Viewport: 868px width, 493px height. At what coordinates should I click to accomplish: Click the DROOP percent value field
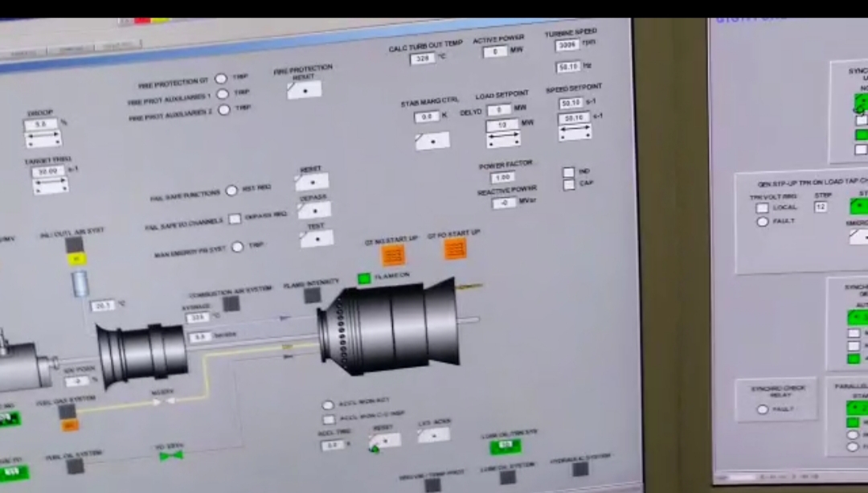point(41,124)
